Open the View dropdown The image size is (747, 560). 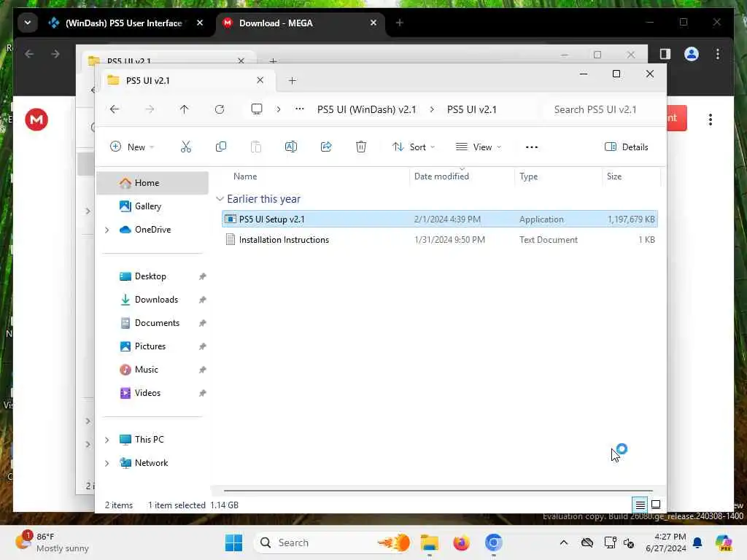click(479, 147)
